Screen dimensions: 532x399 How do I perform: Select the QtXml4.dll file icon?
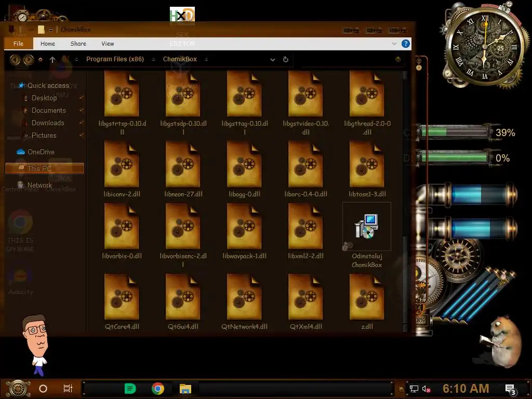pos(305,297)
